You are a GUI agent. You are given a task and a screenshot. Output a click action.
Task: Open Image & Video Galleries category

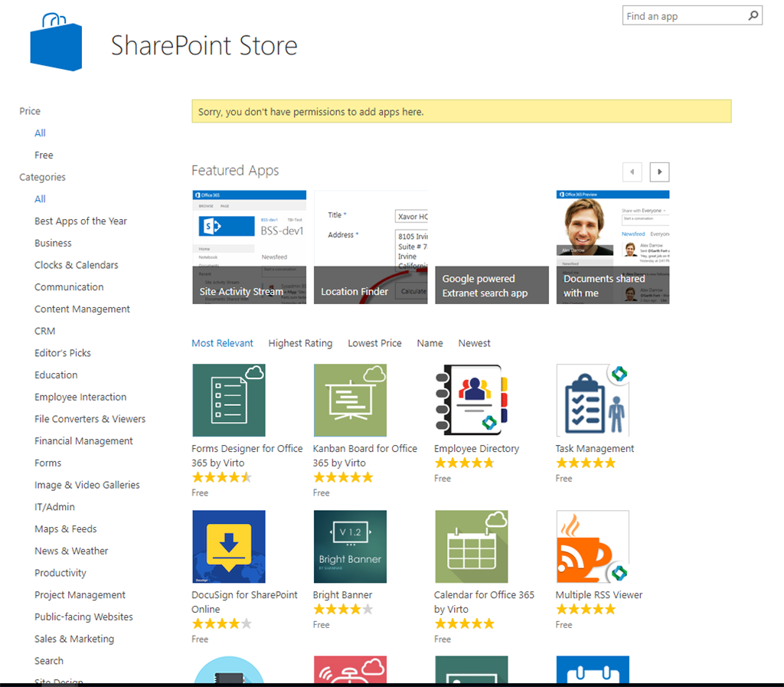(87, 485)
